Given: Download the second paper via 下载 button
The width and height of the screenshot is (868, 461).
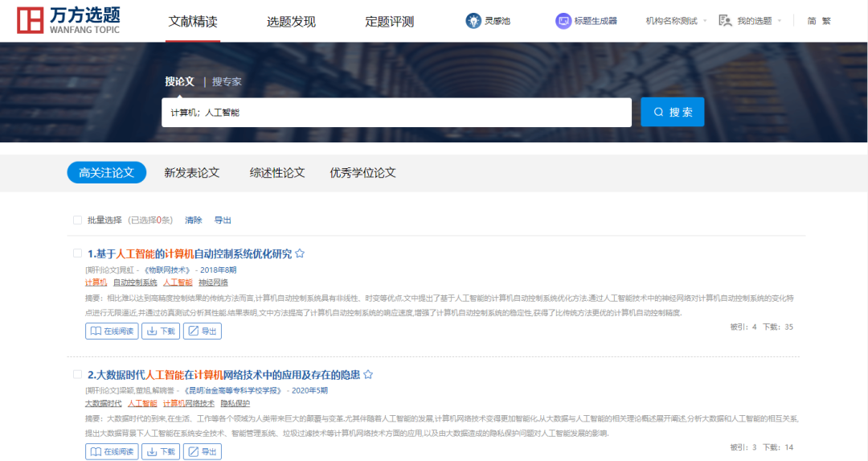Looking at the screenshot, I should coord(161,451).
